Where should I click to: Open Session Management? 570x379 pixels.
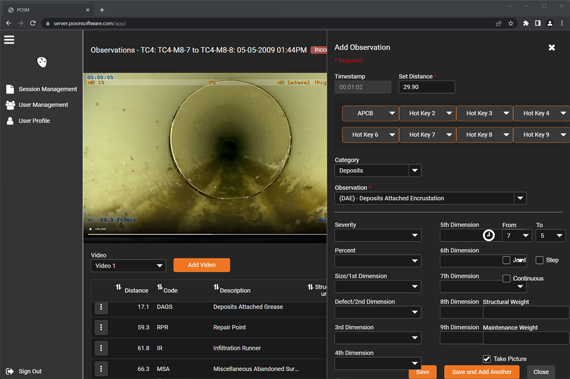pos(41,89)
